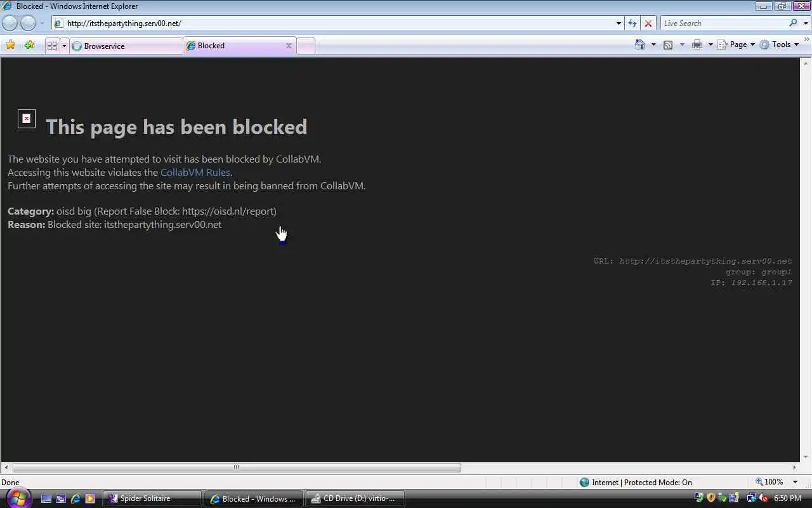
Task: Click the Internet Protected Mode status zone
Action: tap(636, 482)
